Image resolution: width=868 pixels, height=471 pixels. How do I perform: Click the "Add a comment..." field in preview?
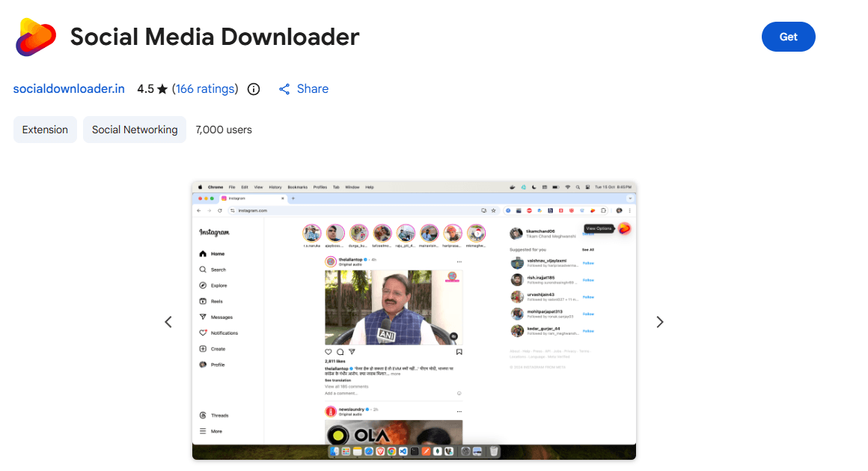click(x=341, y=393)
